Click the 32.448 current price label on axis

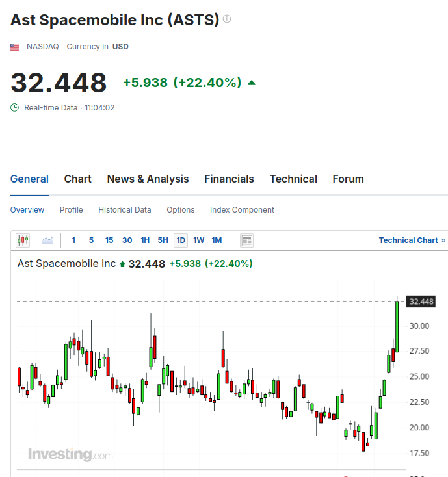click(x=421, y=302)
